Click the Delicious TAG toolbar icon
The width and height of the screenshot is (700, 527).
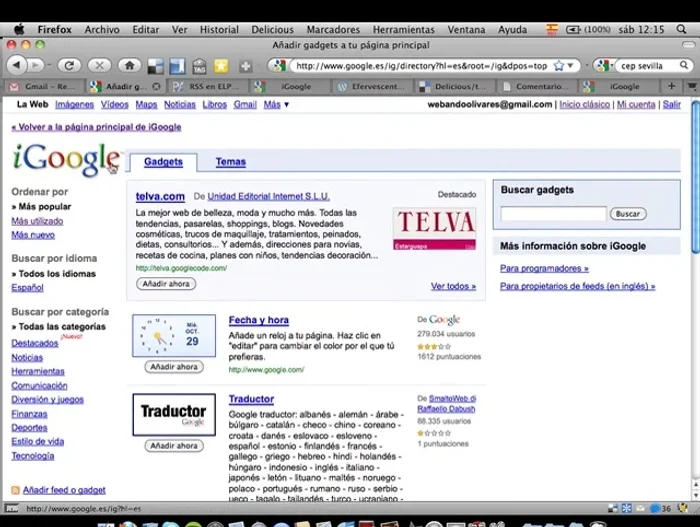pos(199,66)
